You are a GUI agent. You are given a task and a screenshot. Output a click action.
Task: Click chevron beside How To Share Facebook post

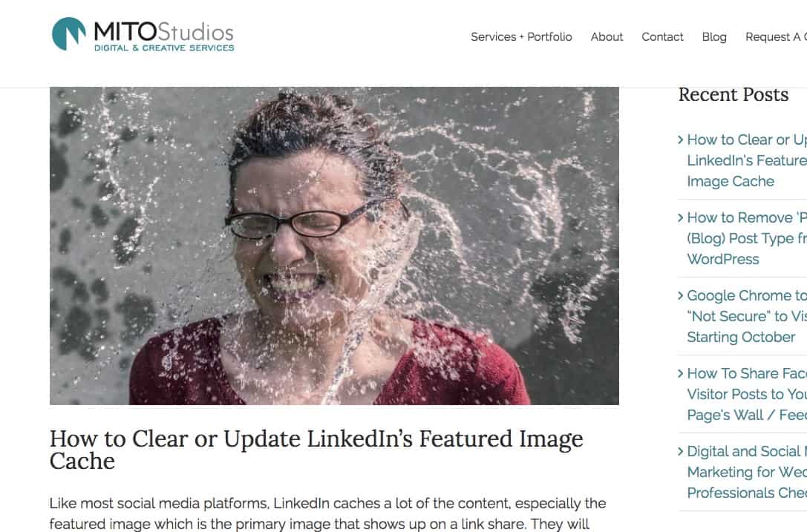[x=680, y=373]
